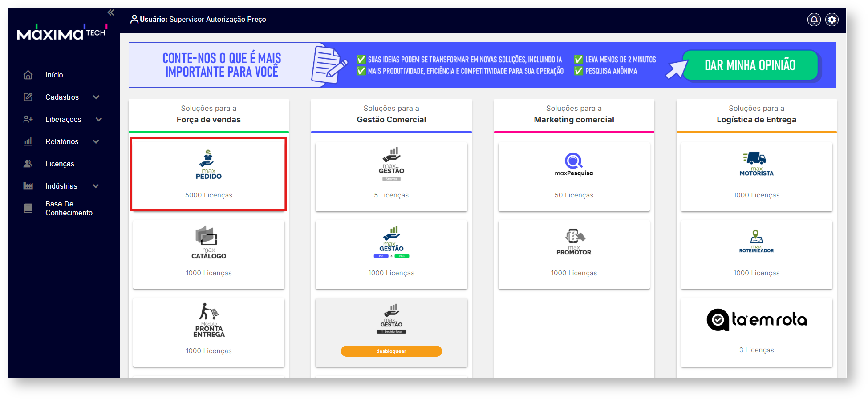Click 1000 Licenças under Pronta Entrega
Image resolution: width=868 pixels, height=399 pixels.
point(209,351)
